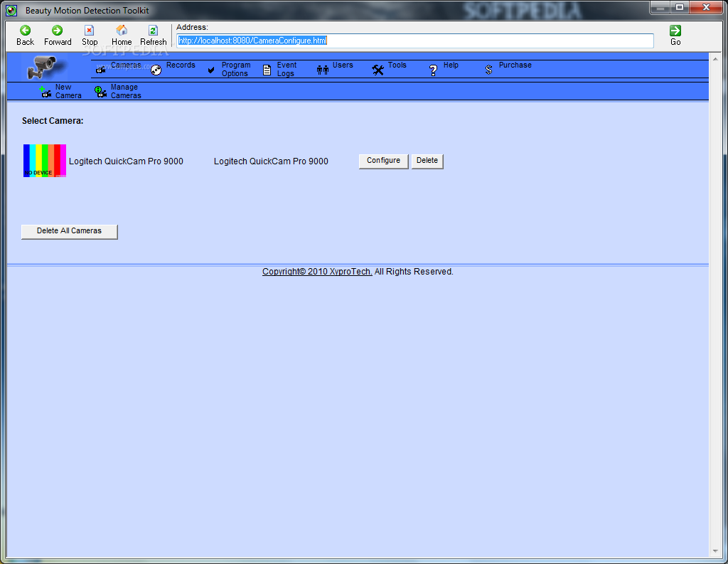This screenshot has width=728, height=564.
Task: Click the Users people icon
Action: [323, 70]
